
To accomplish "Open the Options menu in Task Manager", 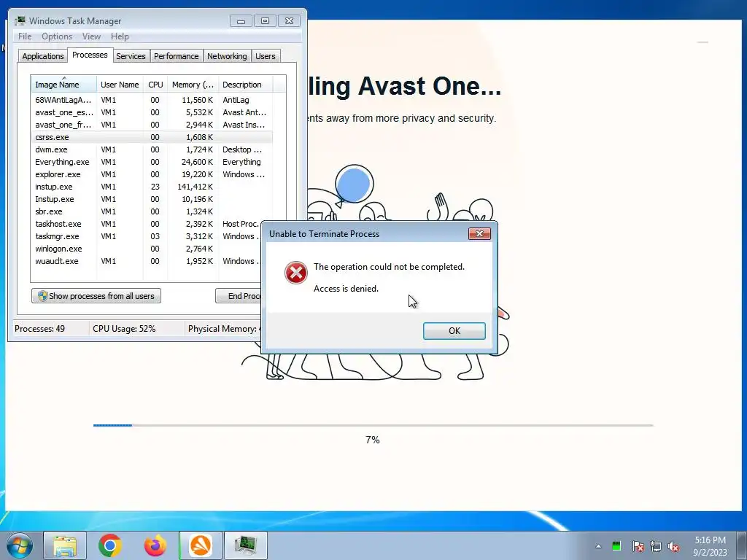I will click(x=57, y=36).
